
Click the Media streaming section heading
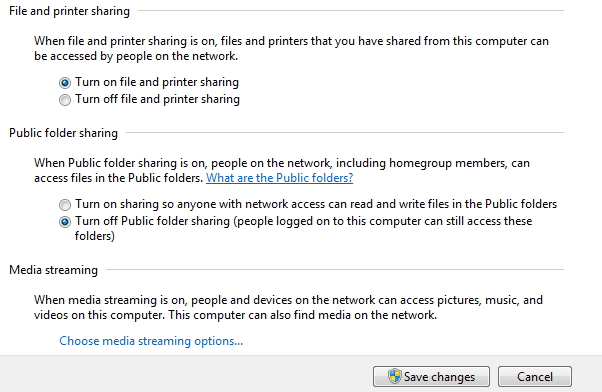tap(53, 270)
